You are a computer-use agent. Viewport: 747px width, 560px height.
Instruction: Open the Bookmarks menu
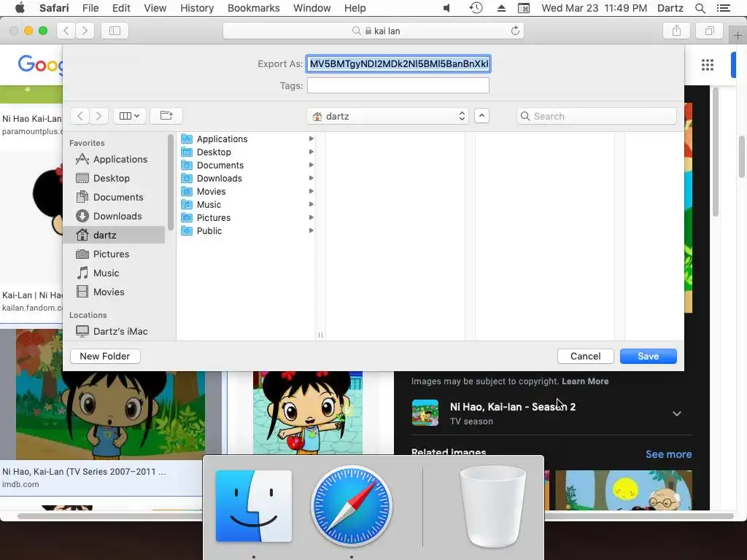253,8
